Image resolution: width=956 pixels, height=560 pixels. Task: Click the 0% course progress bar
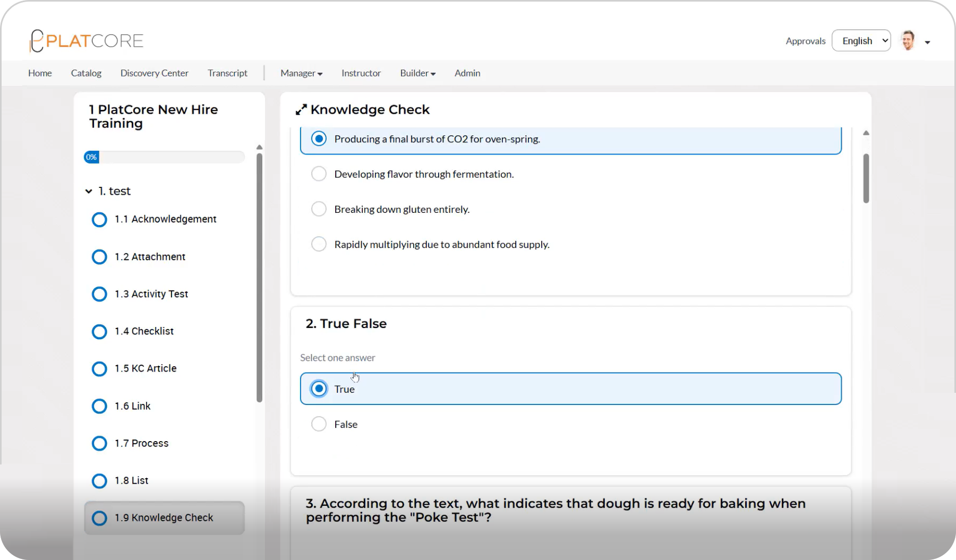click(x=164, y=157)
